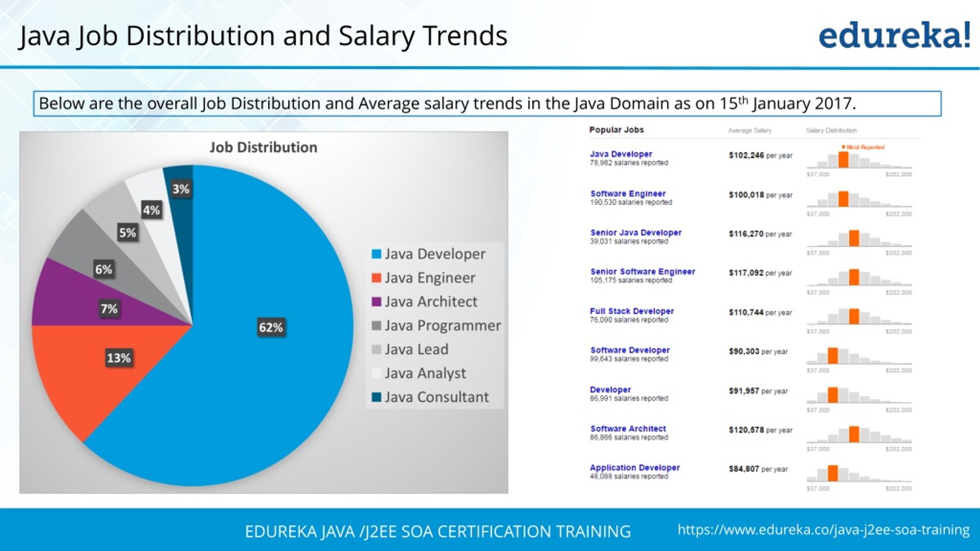The width and height of the screenshot is (980, 551).
Task: Click the Most Reported orange bar for Java Developer
Action: [x=843, y=160]
